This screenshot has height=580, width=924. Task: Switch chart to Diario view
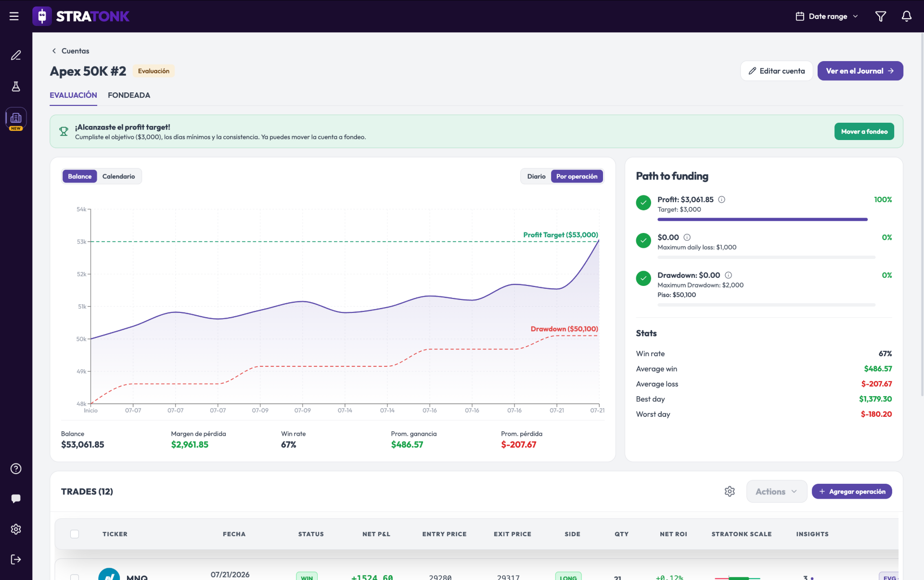point(536,177)
